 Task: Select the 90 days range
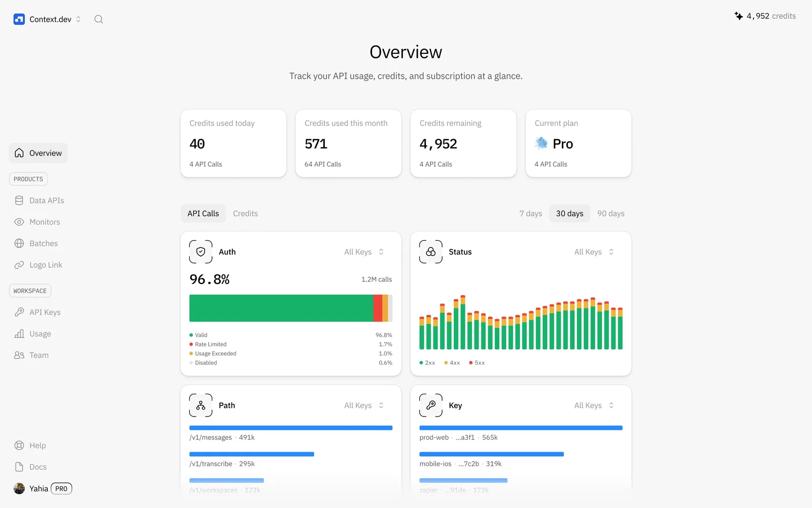click(611, 213)
